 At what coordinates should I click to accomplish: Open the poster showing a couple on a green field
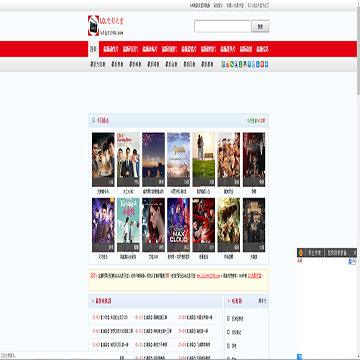pyautogui.click(x=204, y=160)
